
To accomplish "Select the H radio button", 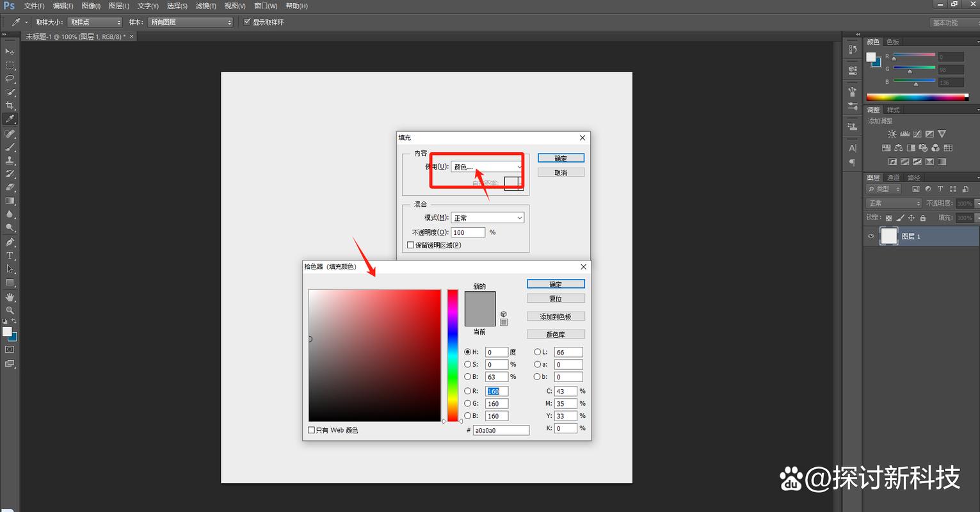I will tap(468, 352).
